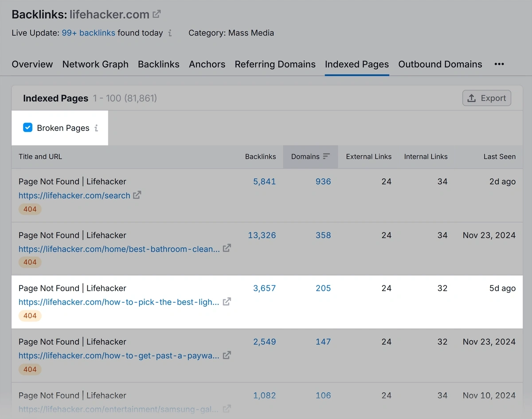Click the "Category: Mass Media" text
The image size is (532, 419).
point(231,33)
